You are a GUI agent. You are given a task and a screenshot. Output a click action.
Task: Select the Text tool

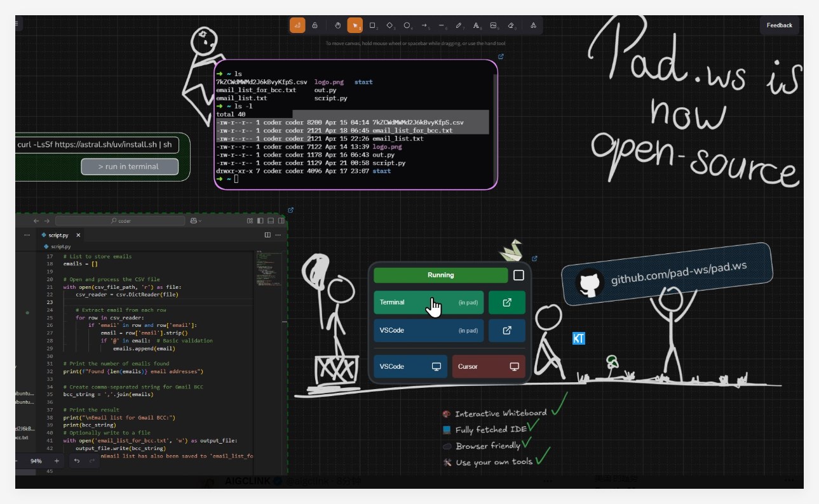pyautogui.click(x=476, y=25)
